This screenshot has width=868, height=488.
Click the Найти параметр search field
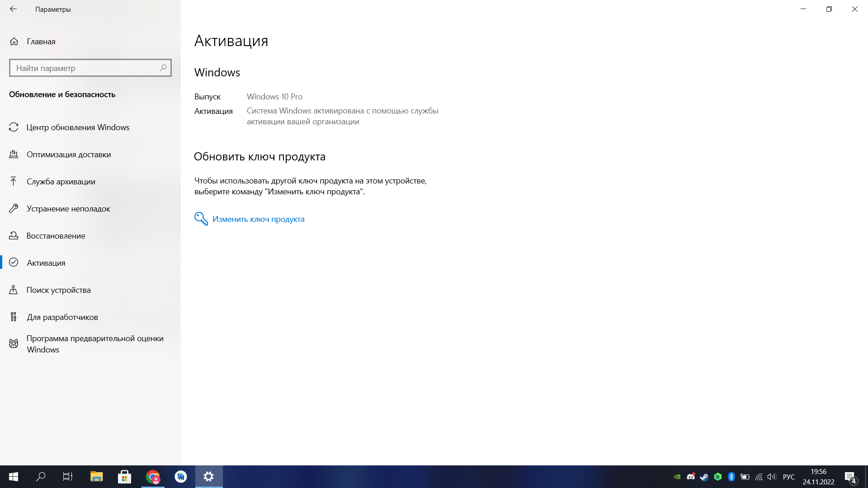pos(90,68)
